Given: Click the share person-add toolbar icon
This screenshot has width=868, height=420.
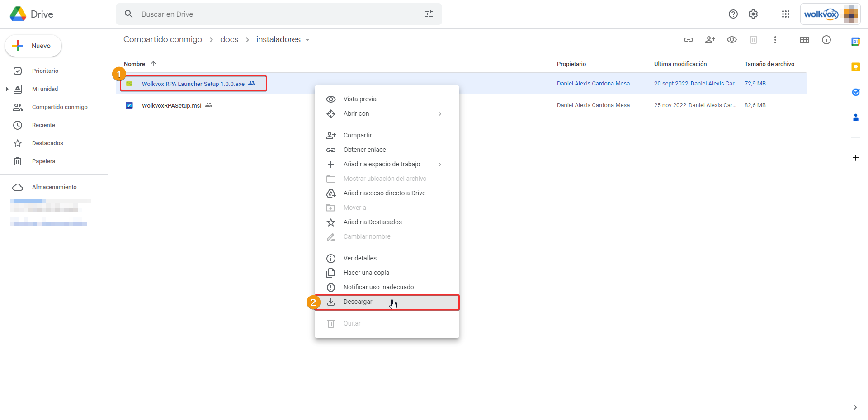Looking at the screenshot, I should coord(710,40).
